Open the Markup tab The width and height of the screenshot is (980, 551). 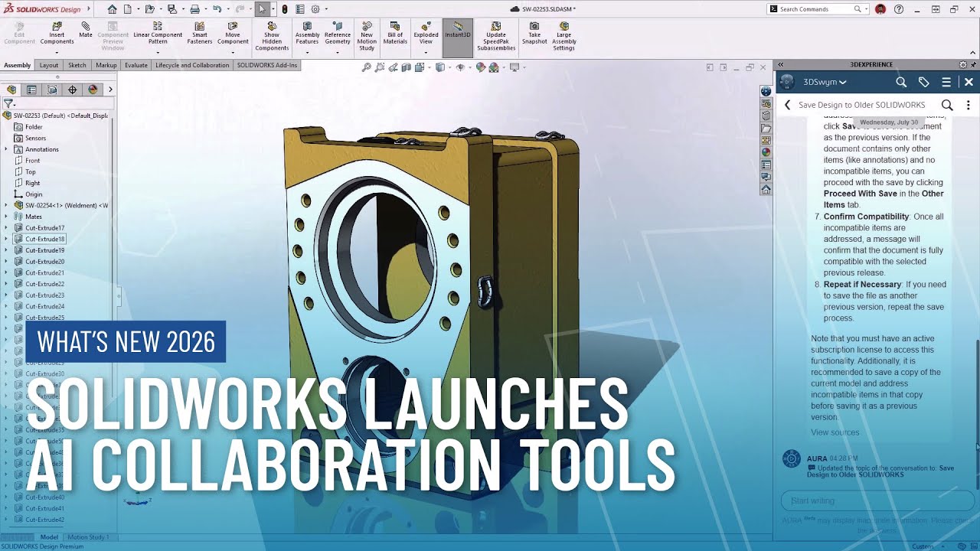(x=106, y=65)
